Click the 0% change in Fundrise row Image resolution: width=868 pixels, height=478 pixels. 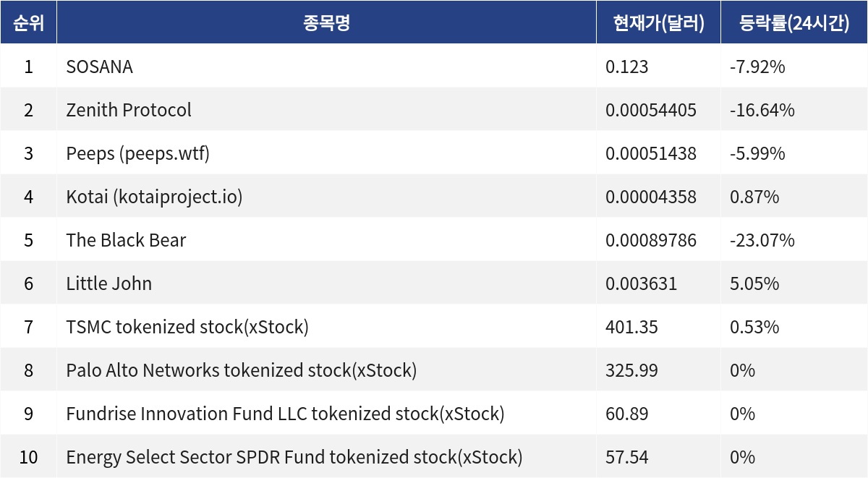[x=742, y=414]
